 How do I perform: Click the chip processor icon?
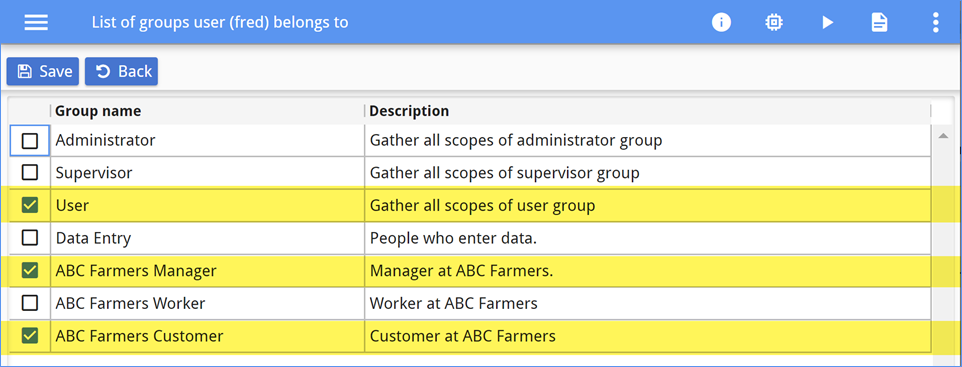(x=774, y=23)
